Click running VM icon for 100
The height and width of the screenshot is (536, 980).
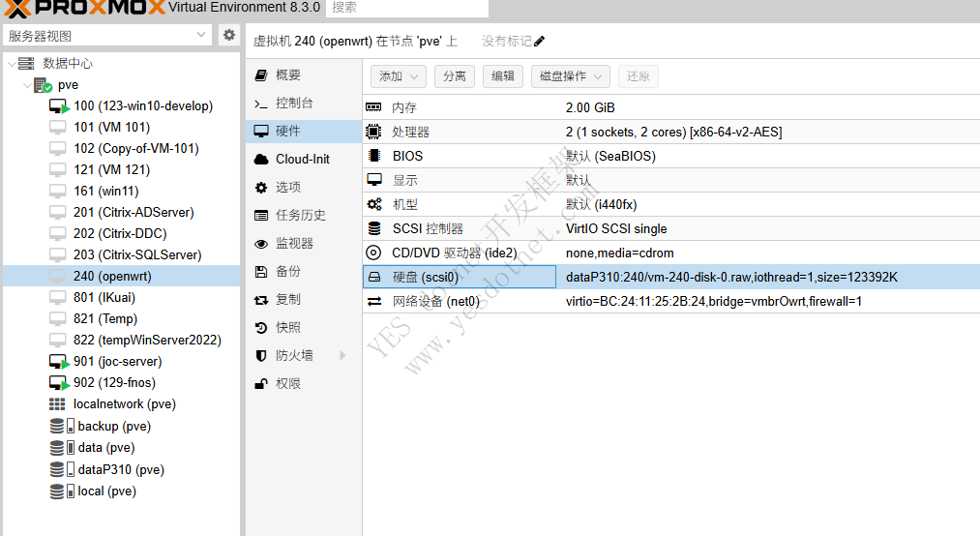tap(59, 106)
